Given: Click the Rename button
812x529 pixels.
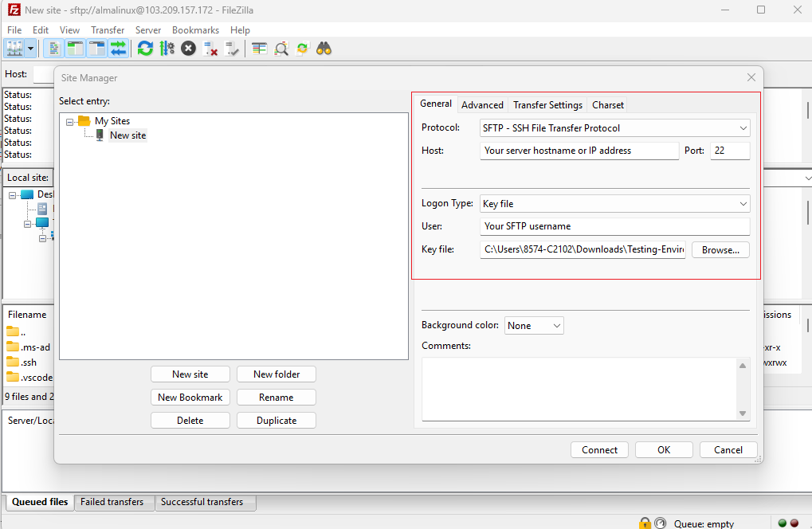Looking at the screenshot, I should (x=277, y=398).
